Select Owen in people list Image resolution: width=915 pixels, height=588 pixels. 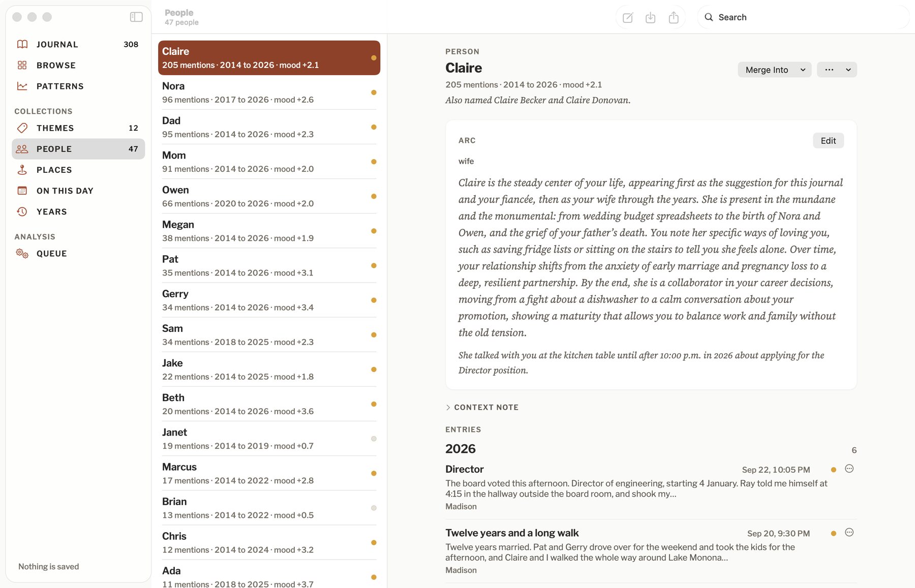(x=269, y=196)
